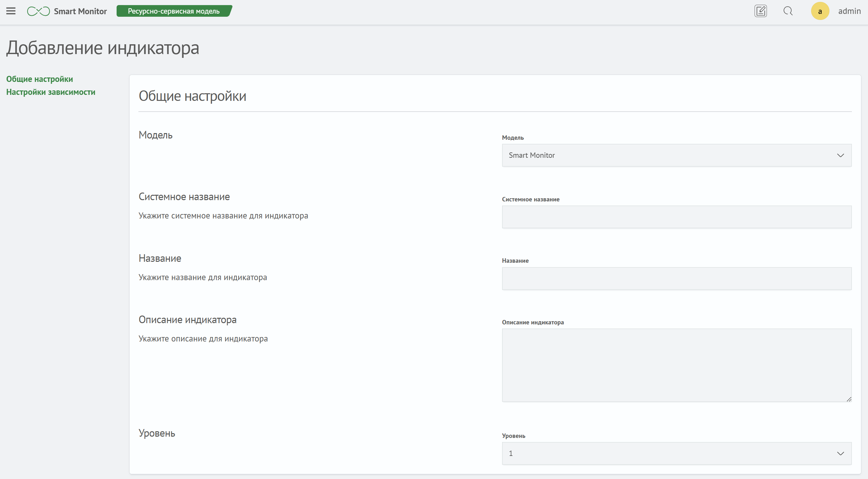Click the Smart Monitor infinity logo
Screen dimensions: 868x479
pos(39,11)
